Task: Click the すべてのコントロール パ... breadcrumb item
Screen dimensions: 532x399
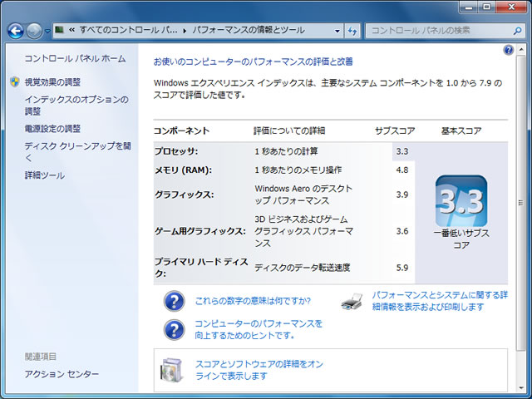Action: [x=129, y=32]
